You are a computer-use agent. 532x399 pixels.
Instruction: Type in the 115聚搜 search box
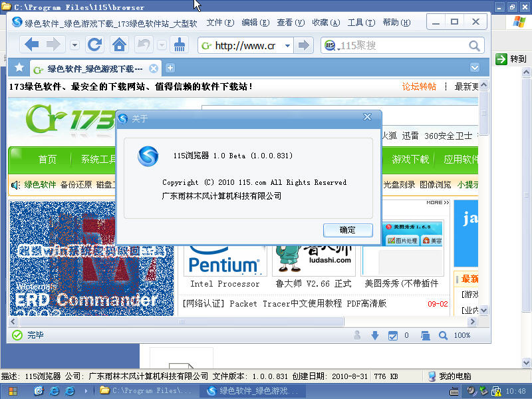point(404,45)
